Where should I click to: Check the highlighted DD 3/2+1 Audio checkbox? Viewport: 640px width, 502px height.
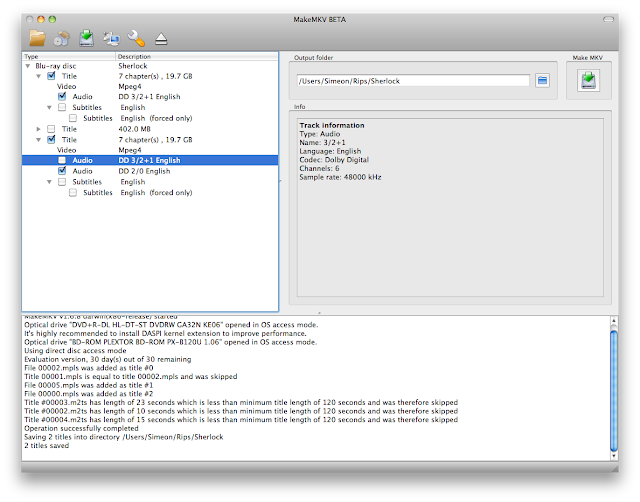tap(62, 160)
